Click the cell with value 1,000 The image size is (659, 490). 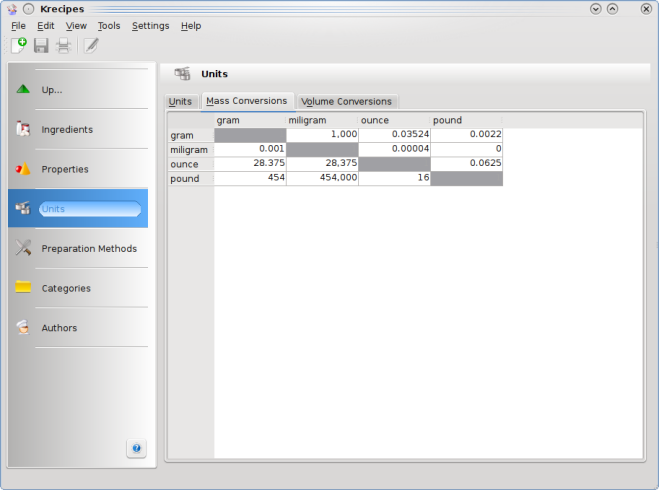(x=322, y=134)
